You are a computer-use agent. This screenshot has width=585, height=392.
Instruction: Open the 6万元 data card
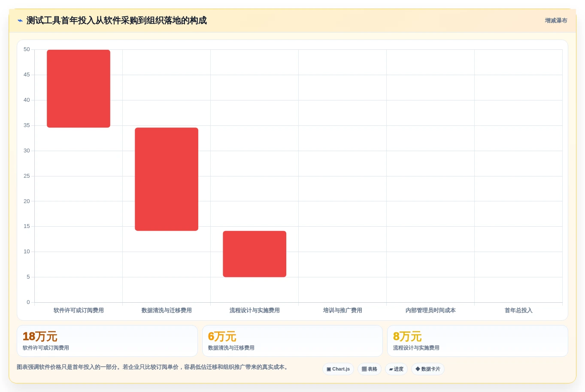click(292, 341)
